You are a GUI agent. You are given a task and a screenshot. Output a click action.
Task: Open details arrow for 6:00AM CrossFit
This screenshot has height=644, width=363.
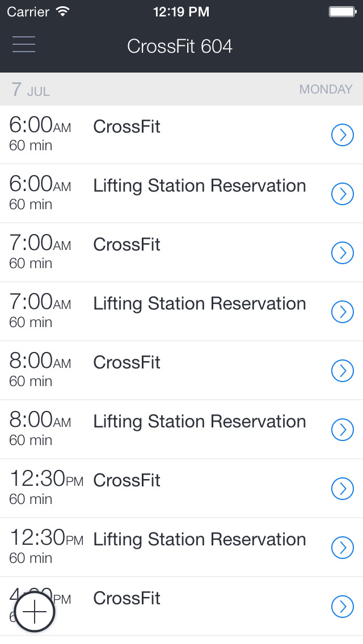tap(342, 135)
